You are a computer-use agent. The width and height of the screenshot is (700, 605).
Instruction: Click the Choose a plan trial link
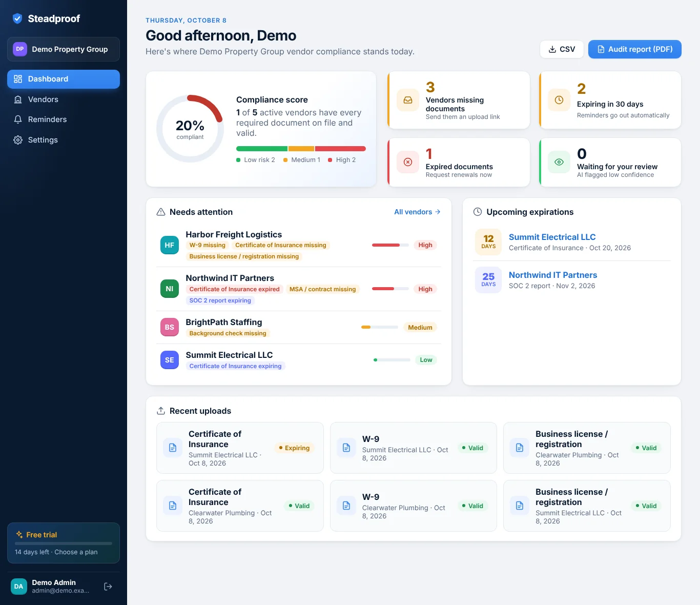click(x=76, y=552)
